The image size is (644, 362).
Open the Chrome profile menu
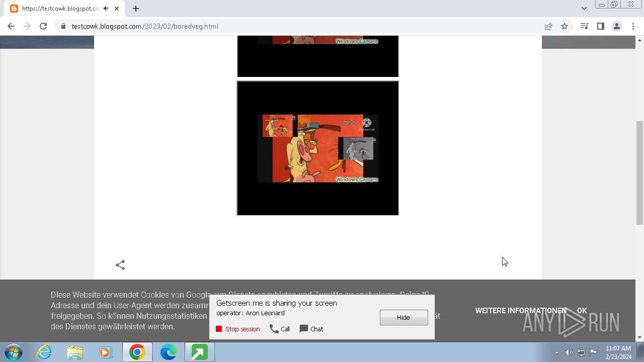617,26
